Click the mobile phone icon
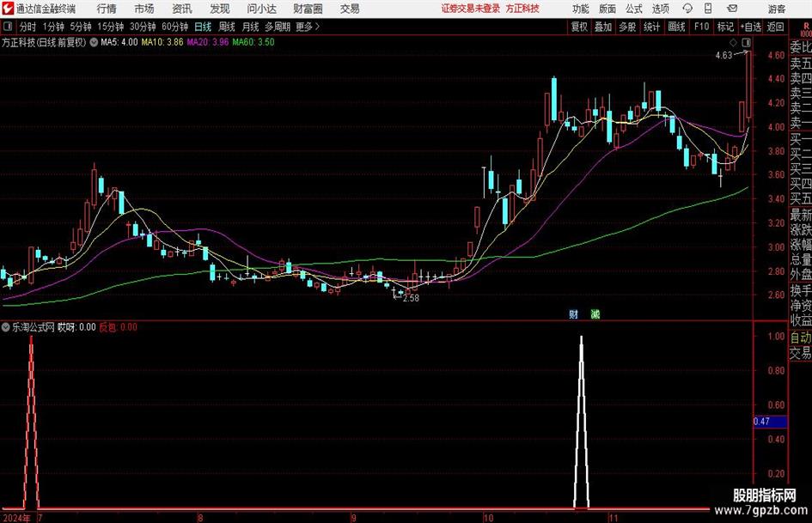Screen dimensions: 812x523 point(708,9)
